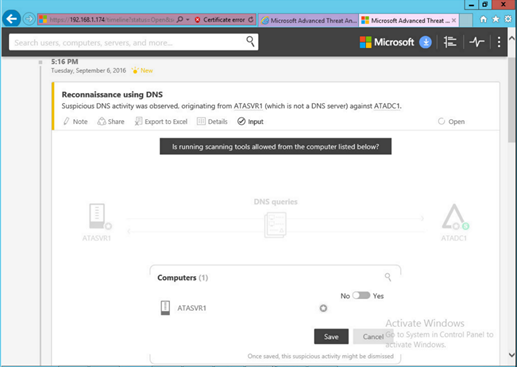Viewport: 517px width, 367px height.
Task: Click the browser Home icon
Action: [483, 19]
